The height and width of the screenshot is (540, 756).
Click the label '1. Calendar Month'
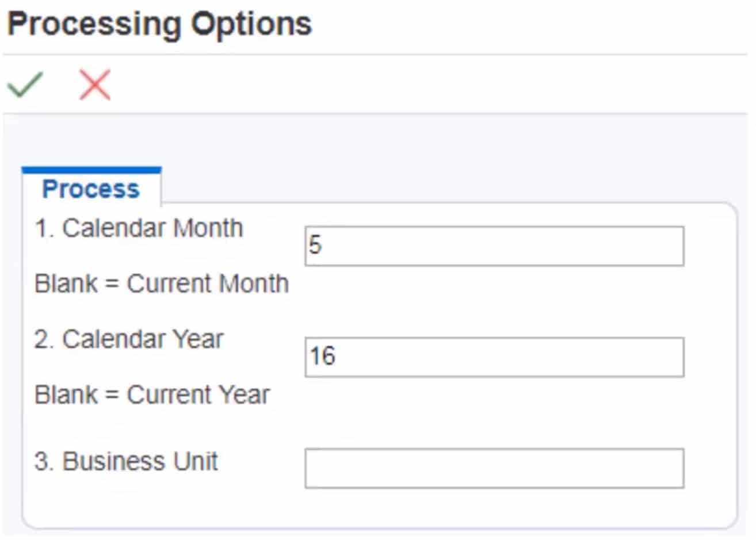click(x=139, y=228)
